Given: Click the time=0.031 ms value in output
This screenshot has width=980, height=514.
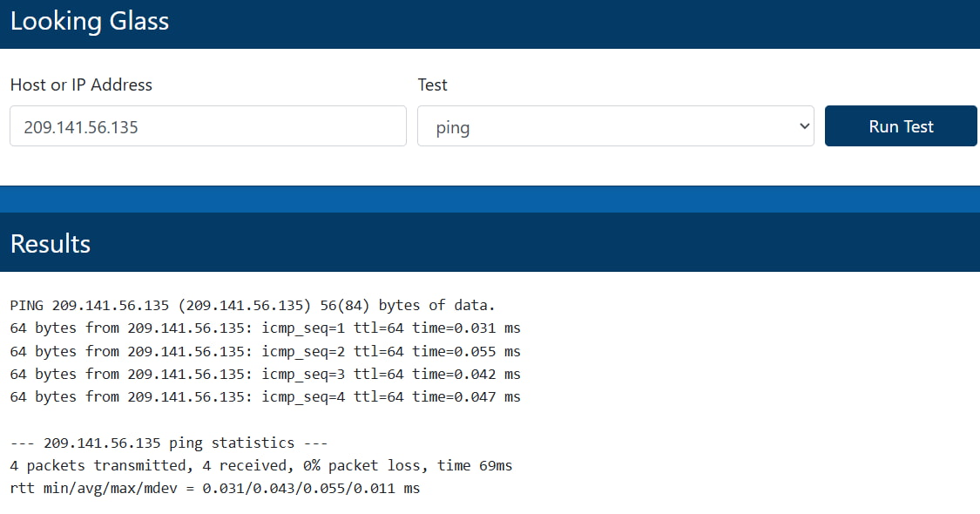Looking at the screenshot, I should pos(466,328).
